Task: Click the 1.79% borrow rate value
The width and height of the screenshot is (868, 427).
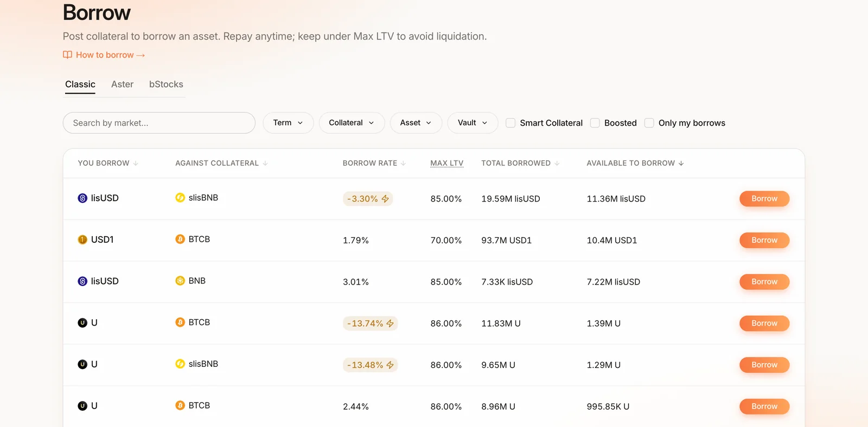Action: pos(356,240)
